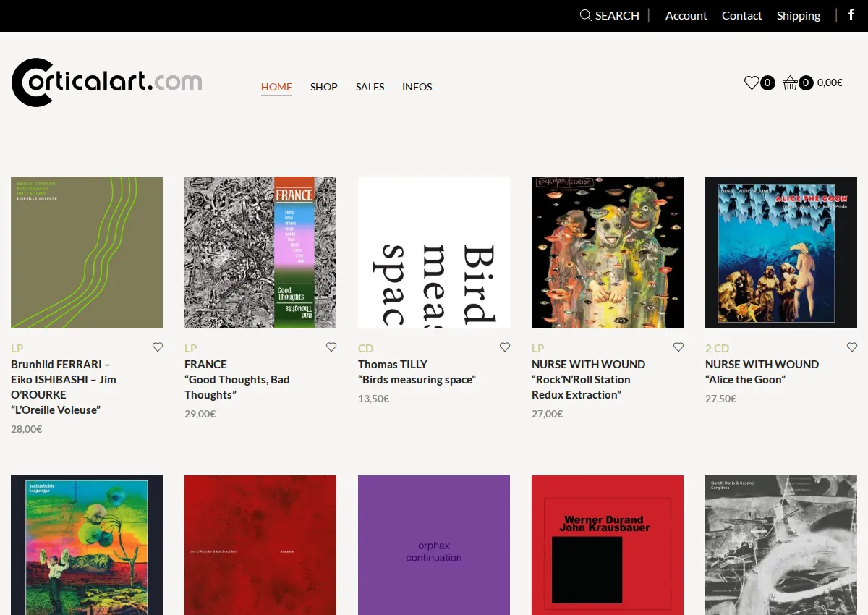Image resolution: width=868 pixels, height=615 pixels.
Task: Open NURSE WITH WOUND Alice the Goon title
Action: (762, 372)
